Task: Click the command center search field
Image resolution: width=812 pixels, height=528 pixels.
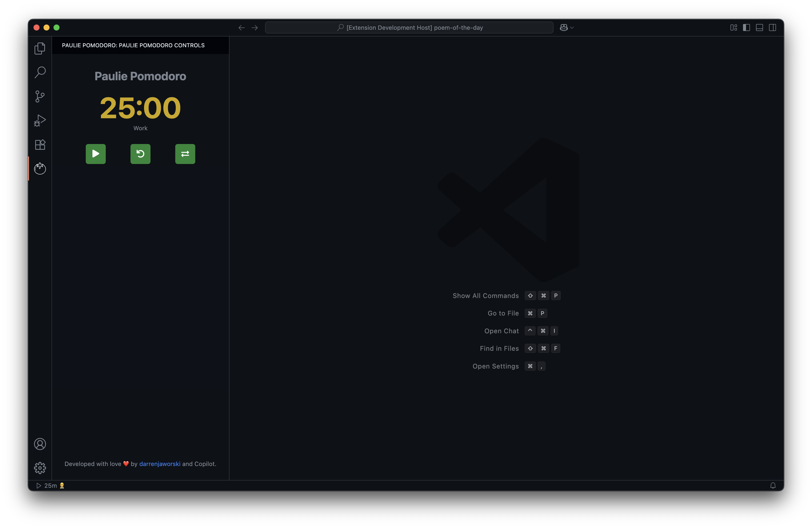Action: pos(409,28)
